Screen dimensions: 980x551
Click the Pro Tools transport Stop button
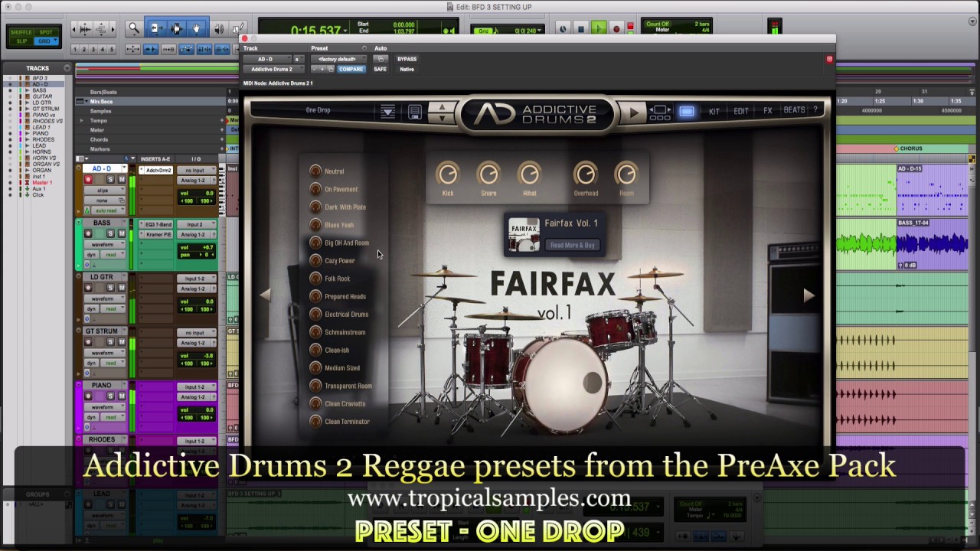pyautogui.click(x=581, y=29)
